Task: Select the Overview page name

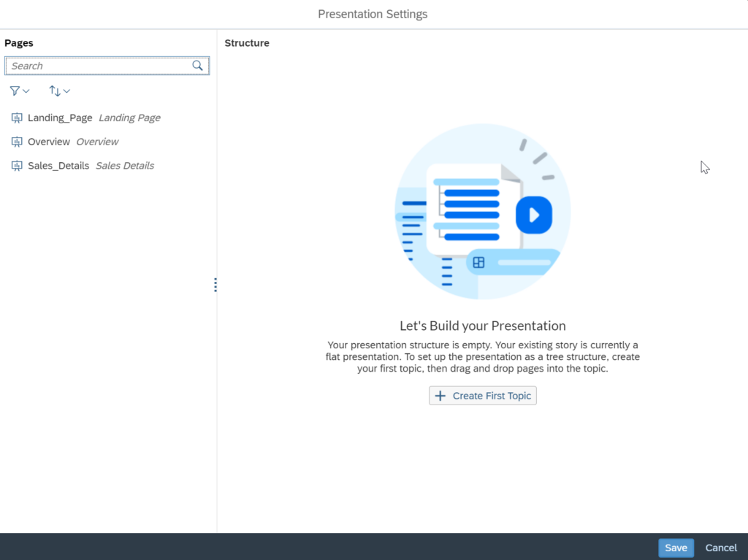Action: 49,142
